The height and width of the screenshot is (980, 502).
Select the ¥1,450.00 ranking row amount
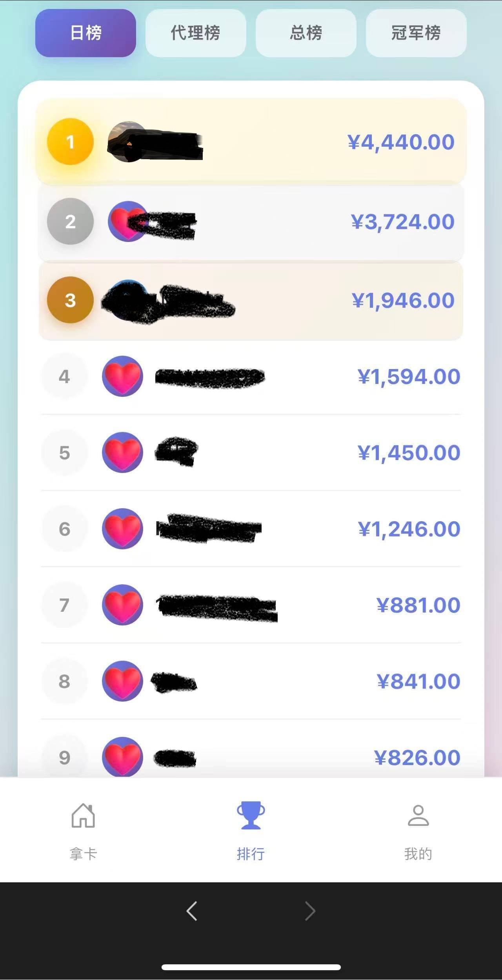(409, 453)
